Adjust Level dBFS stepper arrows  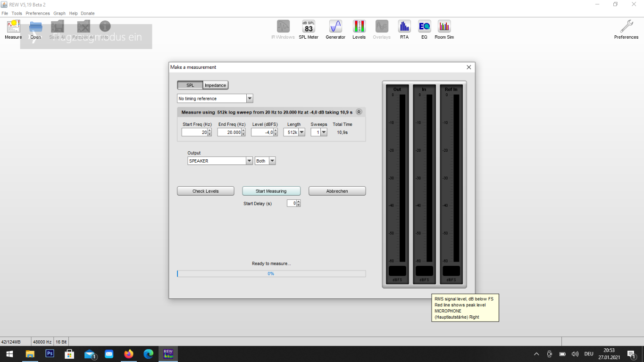[276, 132]
